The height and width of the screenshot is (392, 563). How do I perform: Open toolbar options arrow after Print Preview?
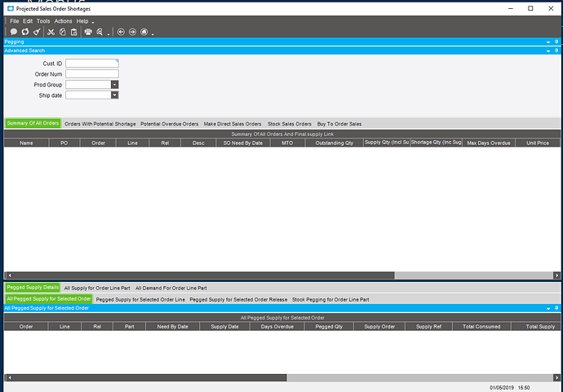coord(108,33)
